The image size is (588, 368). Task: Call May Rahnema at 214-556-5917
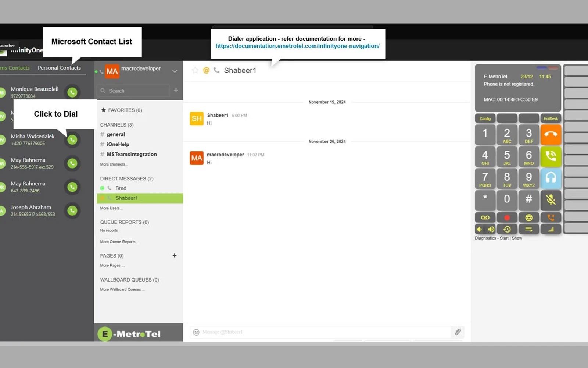(72, 163)
